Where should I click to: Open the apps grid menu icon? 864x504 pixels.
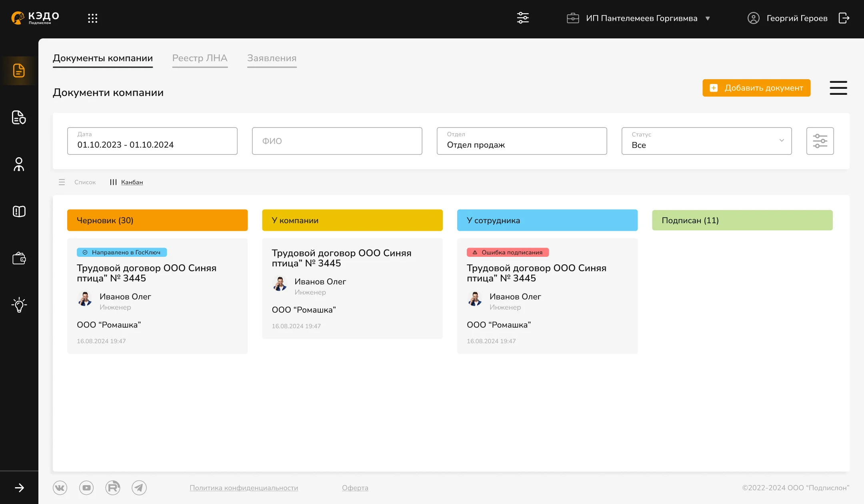93,18
